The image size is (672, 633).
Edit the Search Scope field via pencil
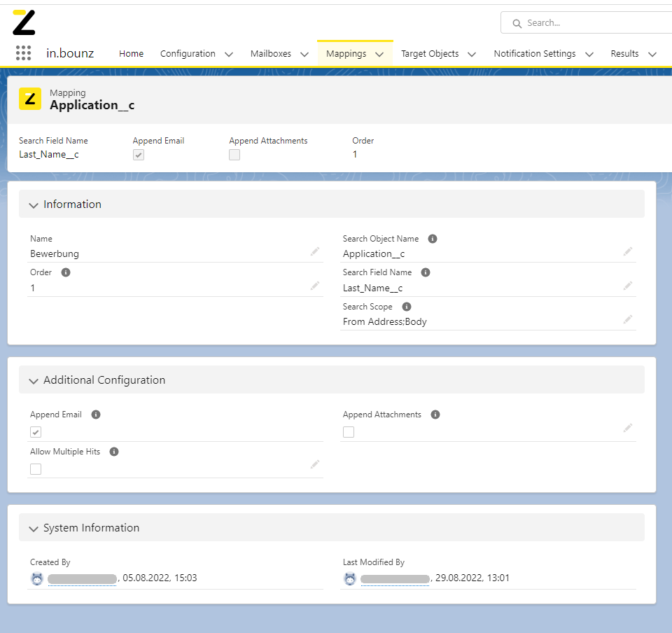627,319
